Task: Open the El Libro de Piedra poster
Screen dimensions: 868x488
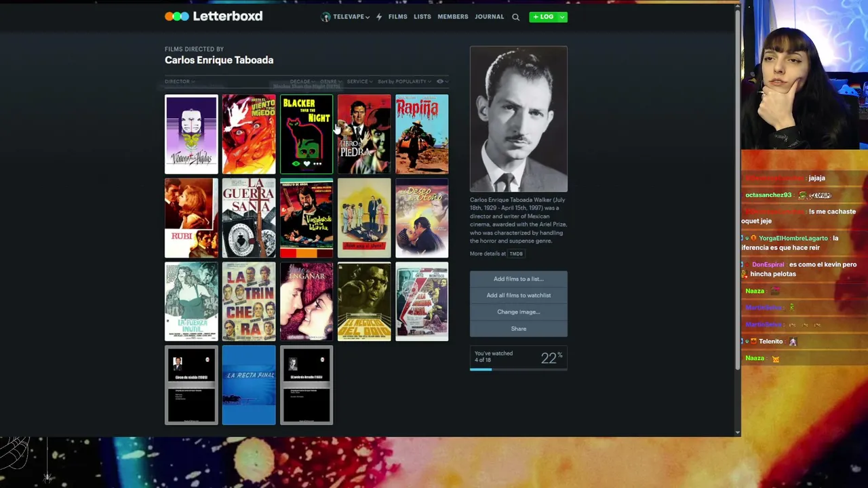Action: (x=364, y=134)
